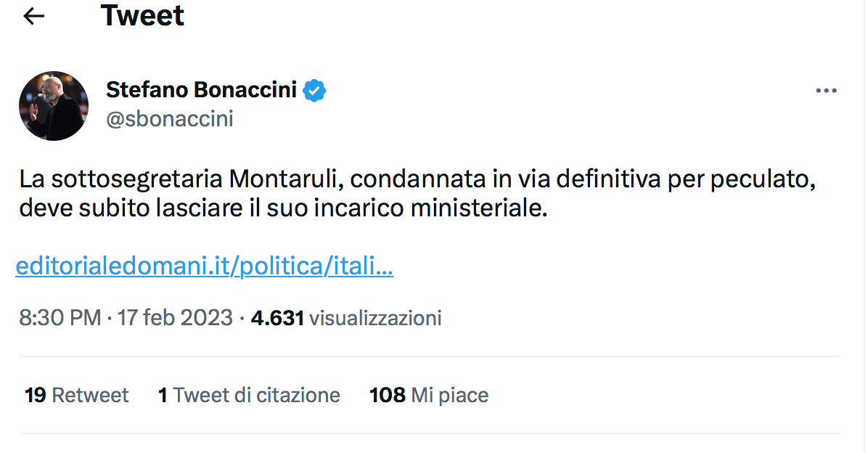The image size is (868, 453).
Task: Click the @sbonaccini handle
Action: click(170, 119)
